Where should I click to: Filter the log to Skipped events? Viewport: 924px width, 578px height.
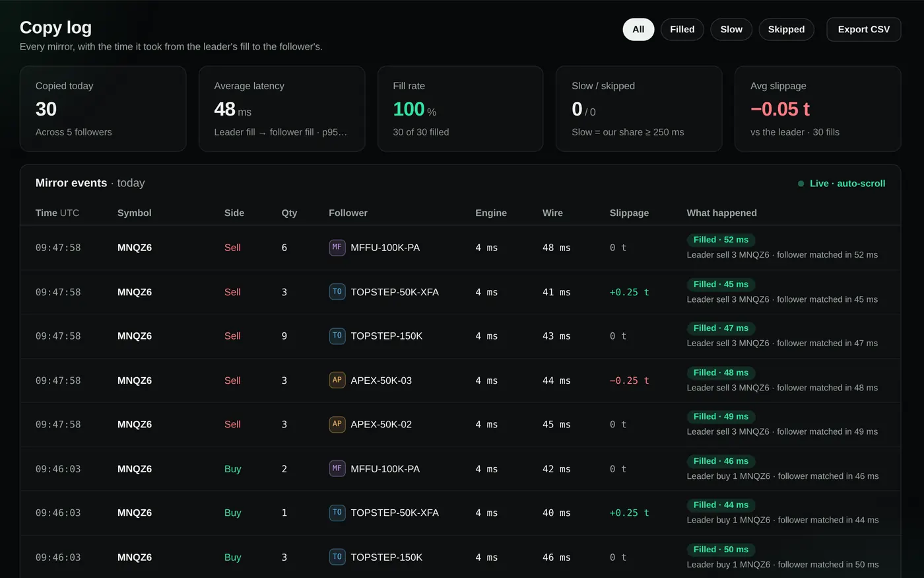click(x=786, y=29)
